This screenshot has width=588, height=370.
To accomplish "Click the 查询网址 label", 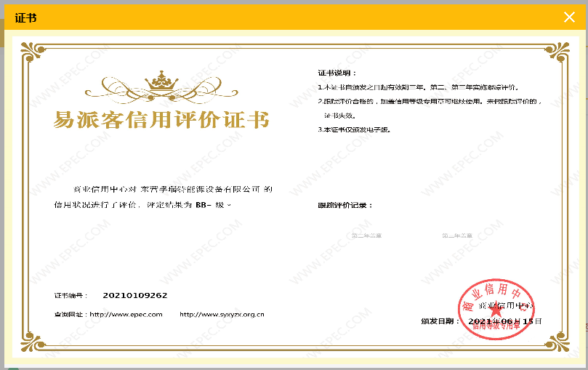I will pyautogui.click(x=71, y=315).
